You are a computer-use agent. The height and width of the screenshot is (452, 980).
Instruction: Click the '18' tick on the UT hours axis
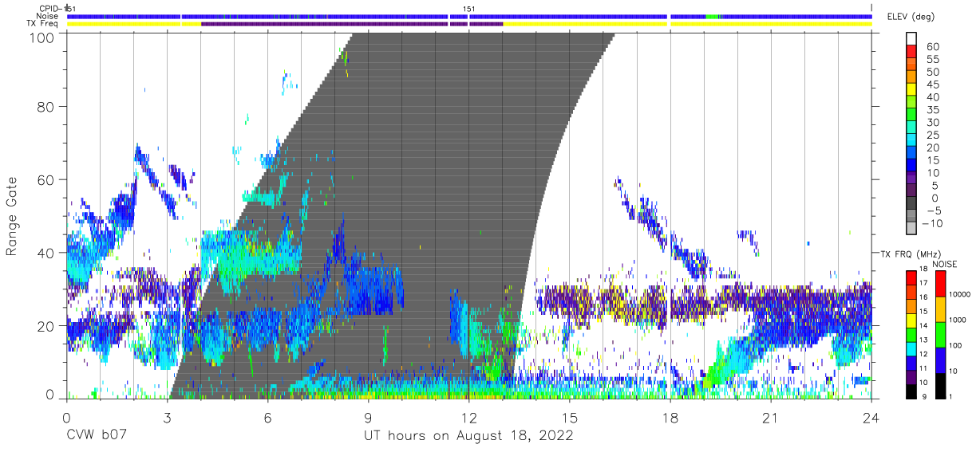click(670, 417)
